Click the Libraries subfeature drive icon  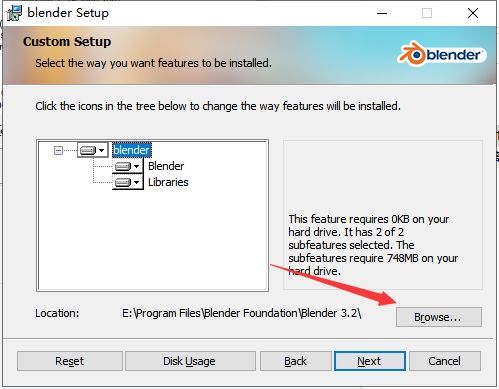click(x=123, y=182)
